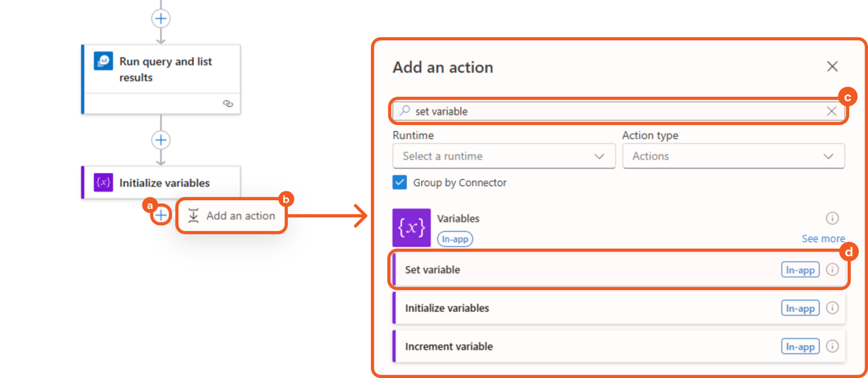Click the plus icon above Run query node
Screen dimensions: 868x378
(161, 19)
